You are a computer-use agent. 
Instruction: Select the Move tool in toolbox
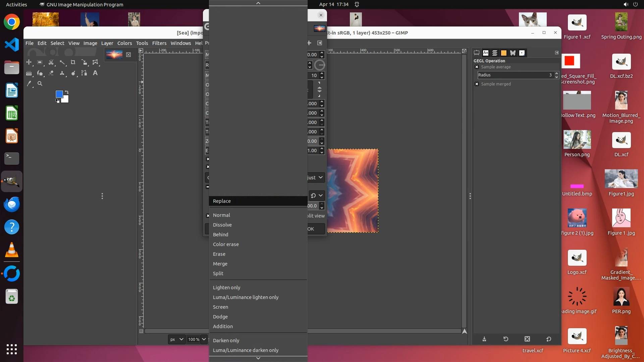29,62
